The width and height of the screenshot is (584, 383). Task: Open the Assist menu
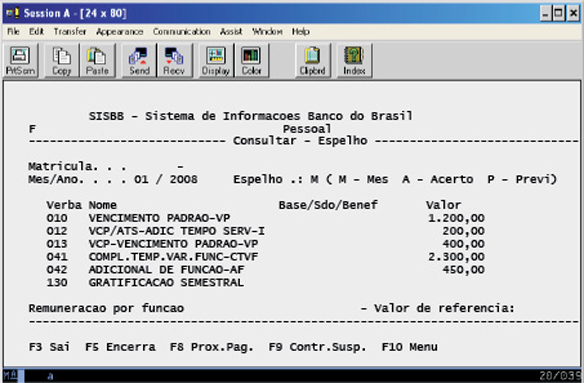[231, 32]
